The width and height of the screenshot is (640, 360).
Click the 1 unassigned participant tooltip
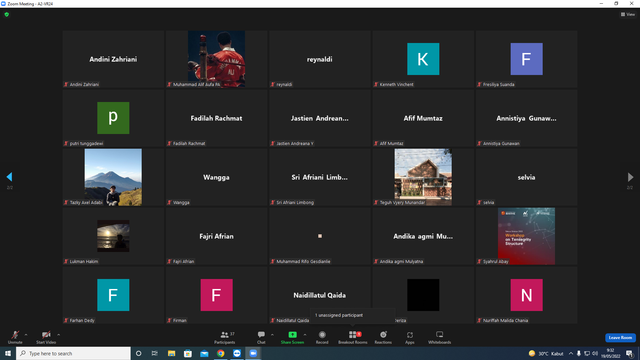(x=353, y=315)
